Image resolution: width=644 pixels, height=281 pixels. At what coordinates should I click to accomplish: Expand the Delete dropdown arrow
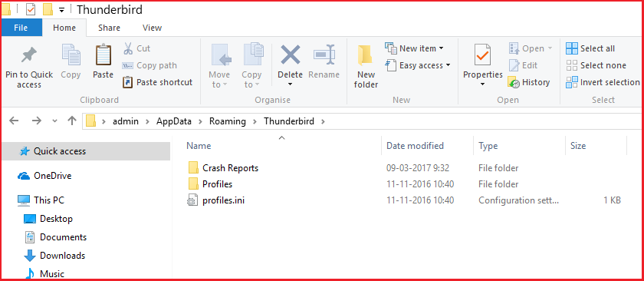coord(290,84)
